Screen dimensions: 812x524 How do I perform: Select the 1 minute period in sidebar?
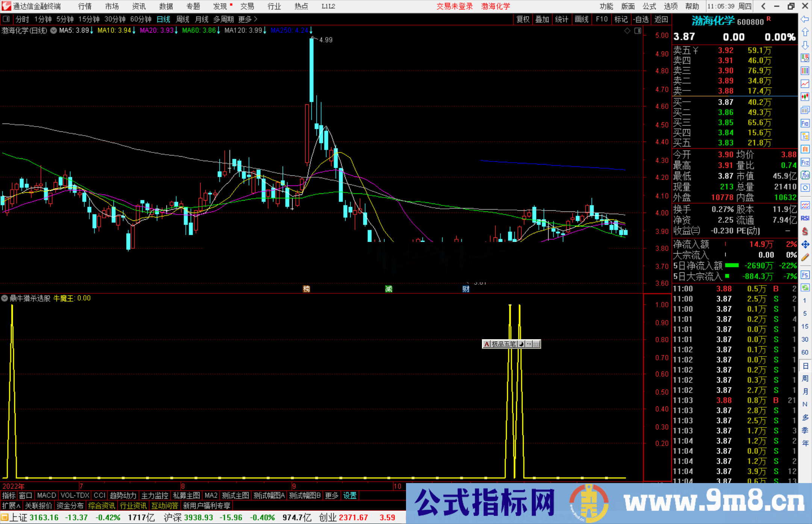(x=805, y=301)
